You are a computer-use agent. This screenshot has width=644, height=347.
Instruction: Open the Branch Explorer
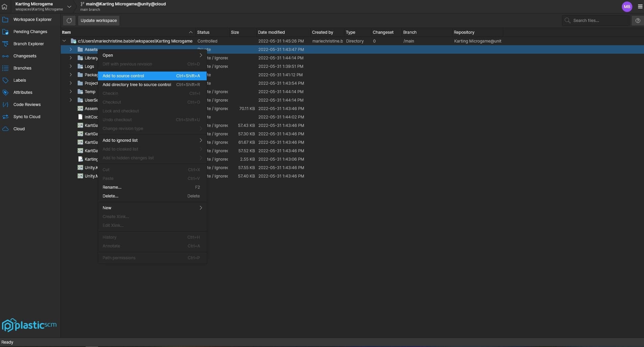point(28,44)
